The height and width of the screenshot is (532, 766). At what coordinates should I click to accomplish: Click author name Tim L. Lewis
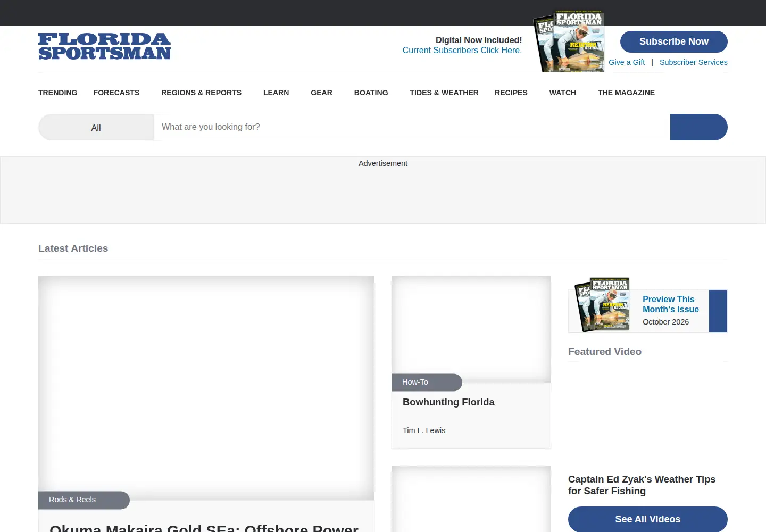(x=424, y=430)
